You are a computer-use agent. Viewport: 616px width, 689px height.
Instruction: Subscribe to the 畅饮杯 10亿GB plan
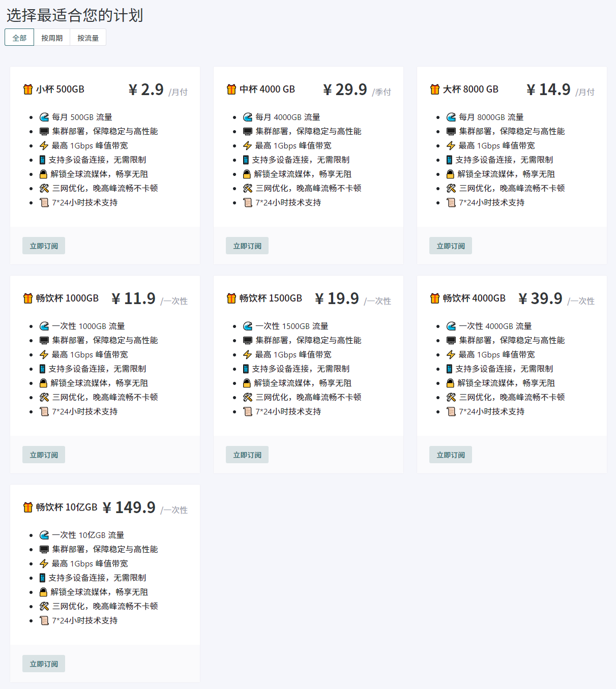tap(44, 664)
